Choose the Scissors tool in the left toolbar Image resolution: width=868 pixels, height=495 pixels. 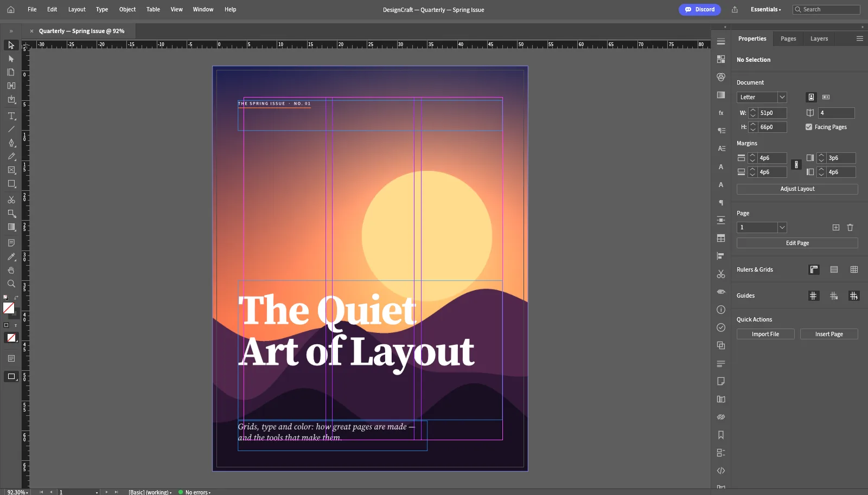pyautogui.click(x=11, y=200)
